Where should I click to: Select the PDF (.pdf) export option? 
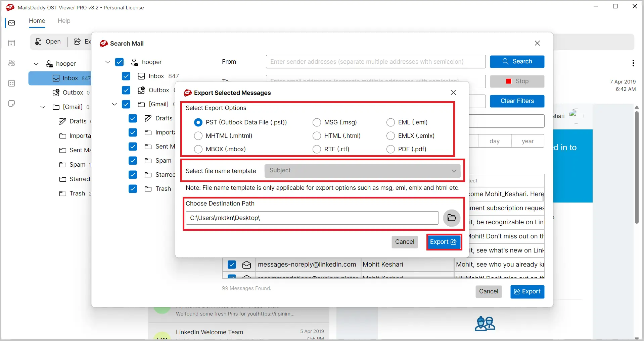pos(390,149)
